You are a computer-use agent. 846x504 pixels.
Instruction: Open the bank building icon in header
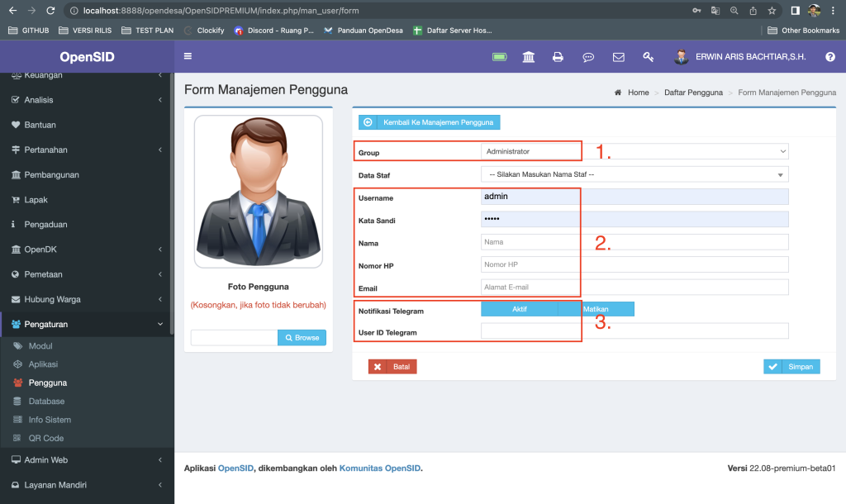pos(528,57)
